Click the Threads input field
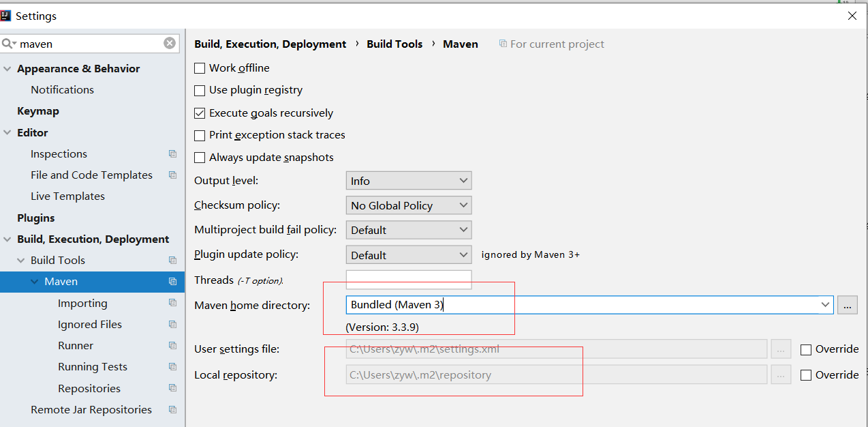 pos(409,280)
